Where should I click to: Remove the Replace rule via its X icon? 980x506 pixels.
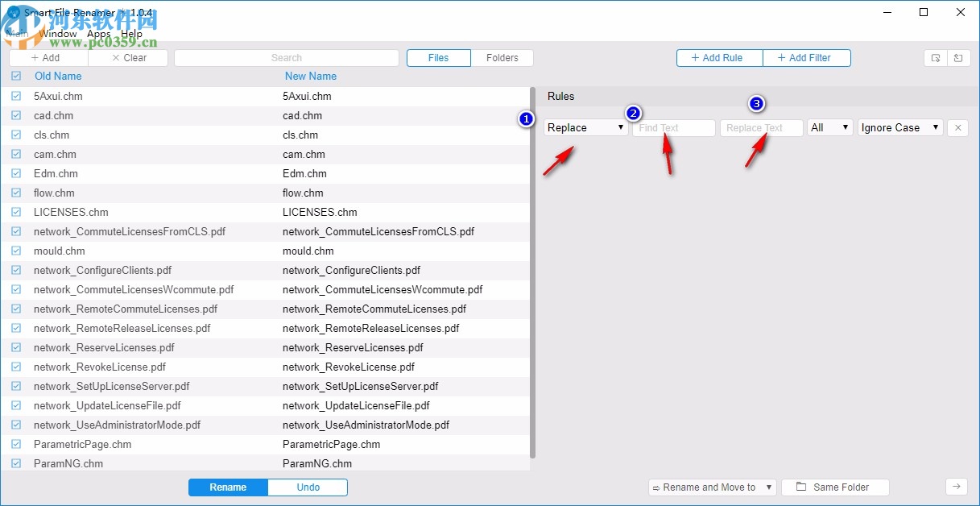(957, 127)
